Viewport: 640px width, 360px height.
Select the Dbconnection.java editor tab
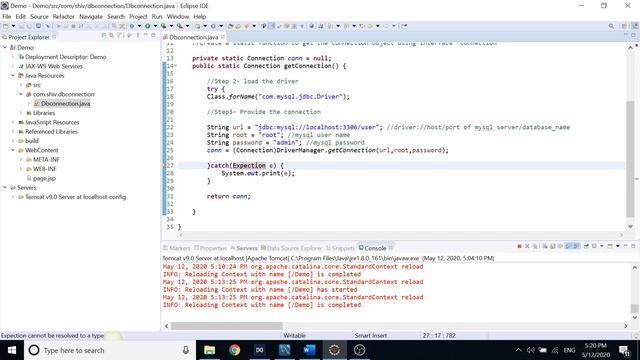[x=193, y=37]
